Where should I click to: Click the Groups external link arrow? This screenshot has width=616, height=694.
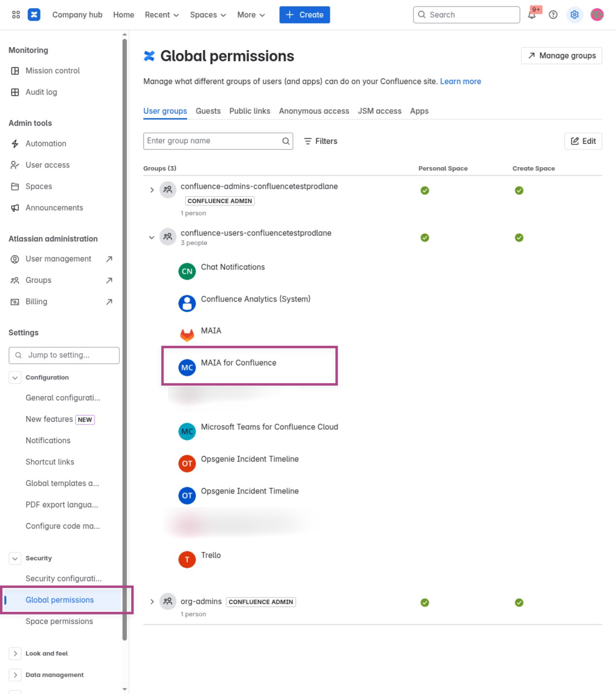[109, 281]
